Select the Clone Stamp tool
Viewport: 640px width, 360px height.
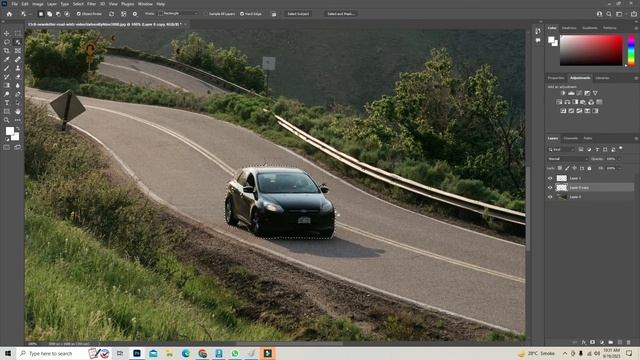[x=18, y=68]
